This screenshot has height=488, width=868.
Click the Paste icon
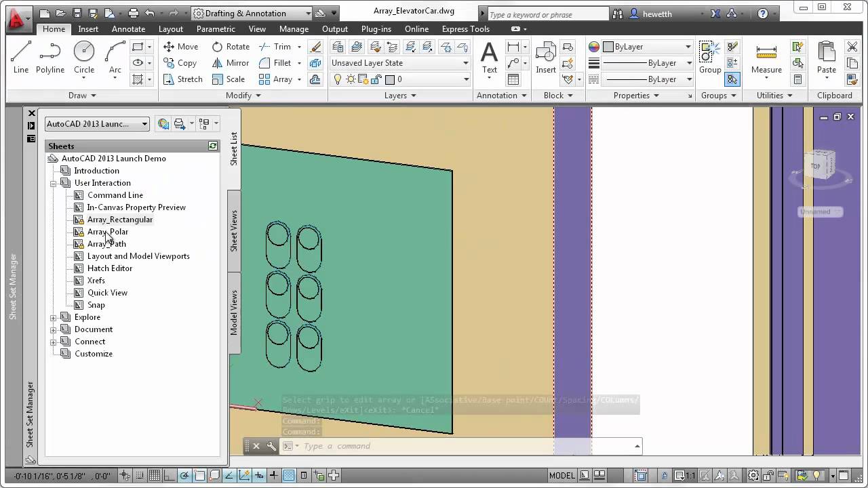point(827,58)
